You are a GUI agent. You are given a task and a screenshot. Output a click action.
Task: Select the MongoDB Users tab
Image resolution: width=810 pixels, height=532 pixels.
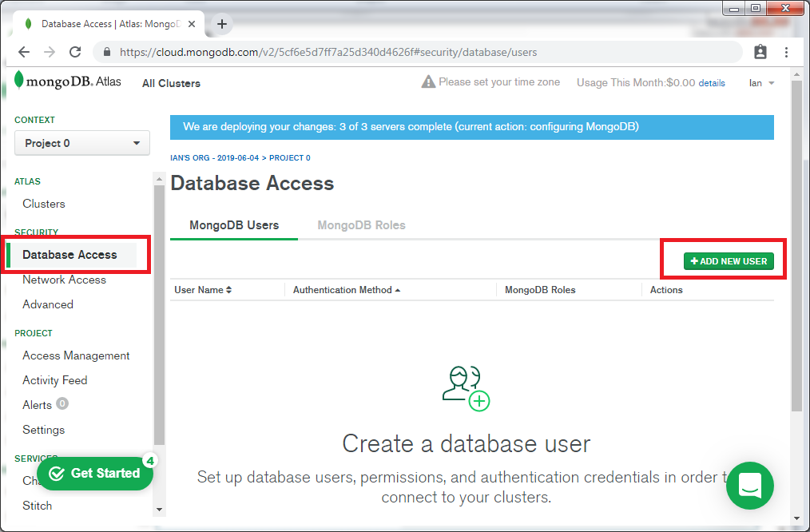pos(234,225)
